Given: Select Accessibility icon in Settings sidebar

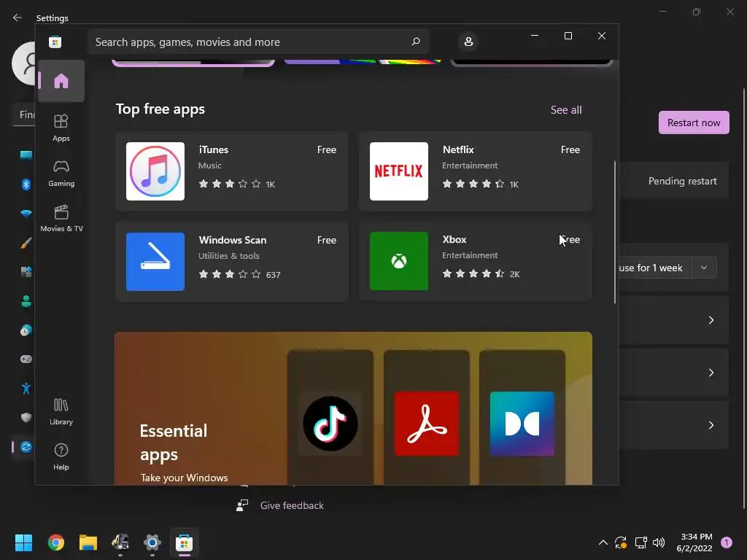Looking at the screenshot, I should [x=26, y=389].
